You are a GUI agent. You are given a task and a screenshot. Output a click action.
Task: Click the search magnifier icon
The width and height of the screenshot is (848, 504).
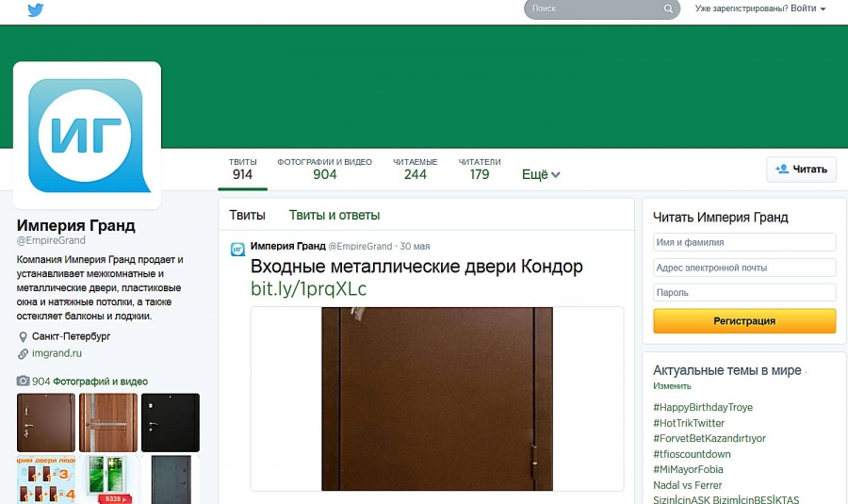click(669, 9)
